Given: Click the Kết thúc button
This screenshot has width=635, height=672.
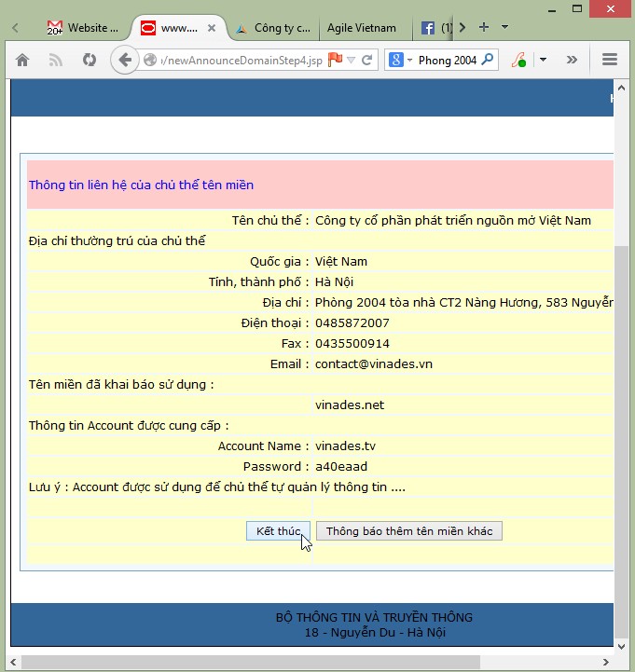Looking at the screenshot, I should click(278, 531).
